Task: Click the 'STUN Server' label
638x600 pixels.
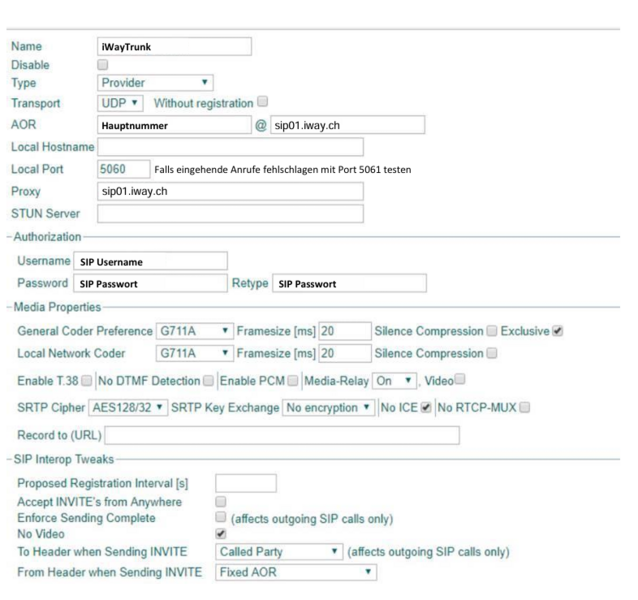Action: click(x=46, y=214)
